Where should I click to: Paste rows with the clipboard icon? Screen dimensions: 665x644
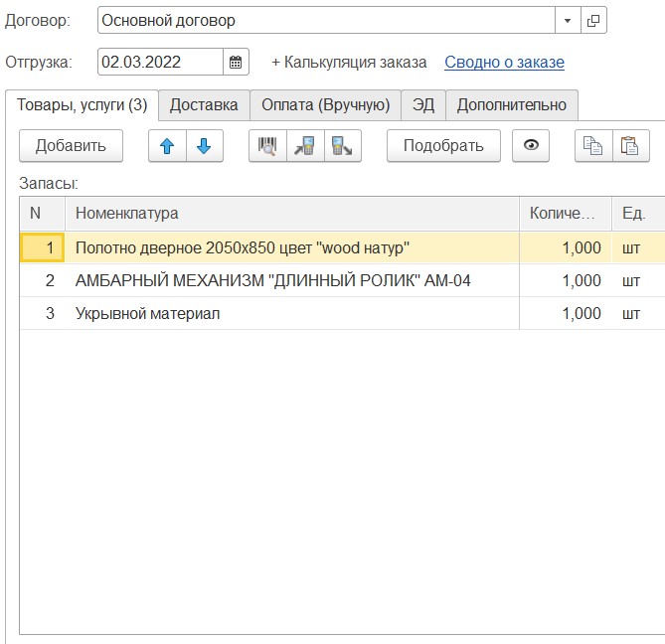pos(628,146)
